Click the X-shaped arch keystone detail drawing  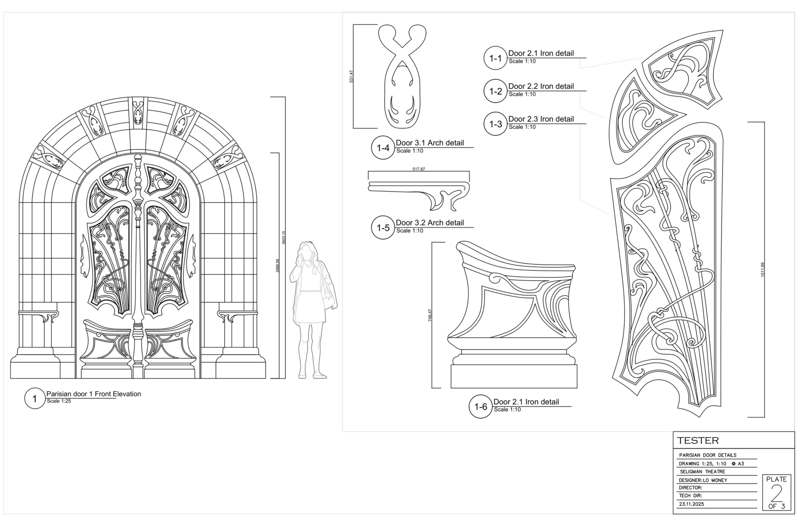(402, 76)
